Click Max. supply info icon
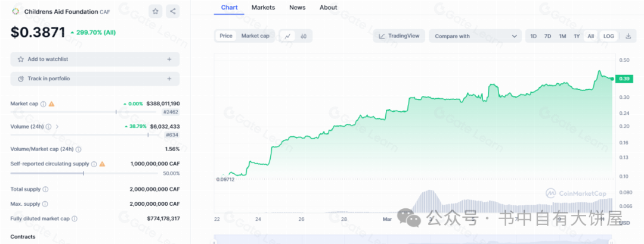This screenshot has width=644, height=244. pyautogui.click(x=45, y=204)
